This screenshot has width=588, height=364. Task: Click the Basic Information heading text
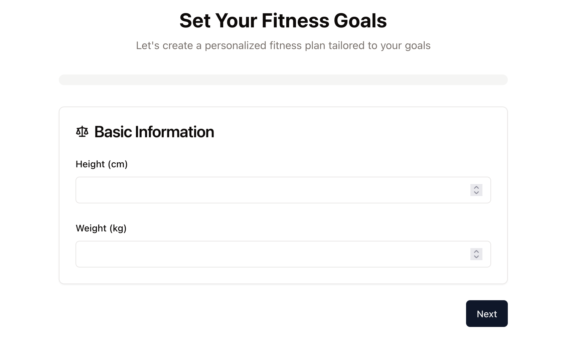pos(154,132)
